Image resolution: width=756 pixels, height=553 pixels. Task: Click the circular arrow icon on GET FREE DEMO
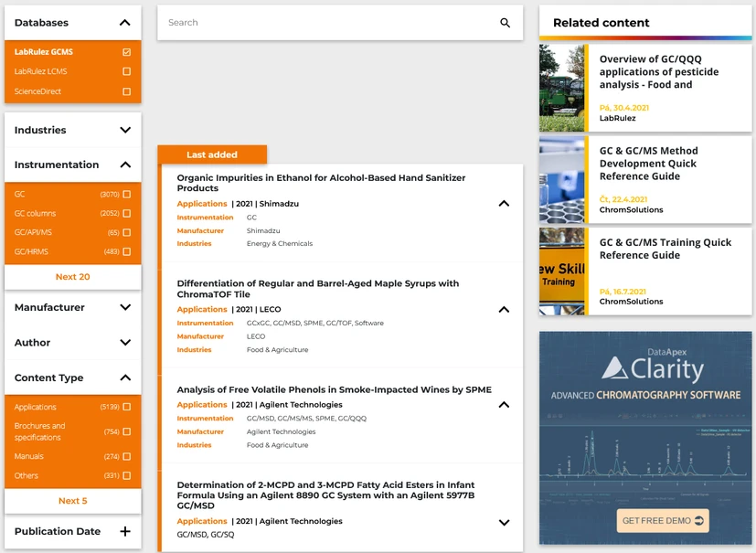pyautogui.click(x=698, y=520)
